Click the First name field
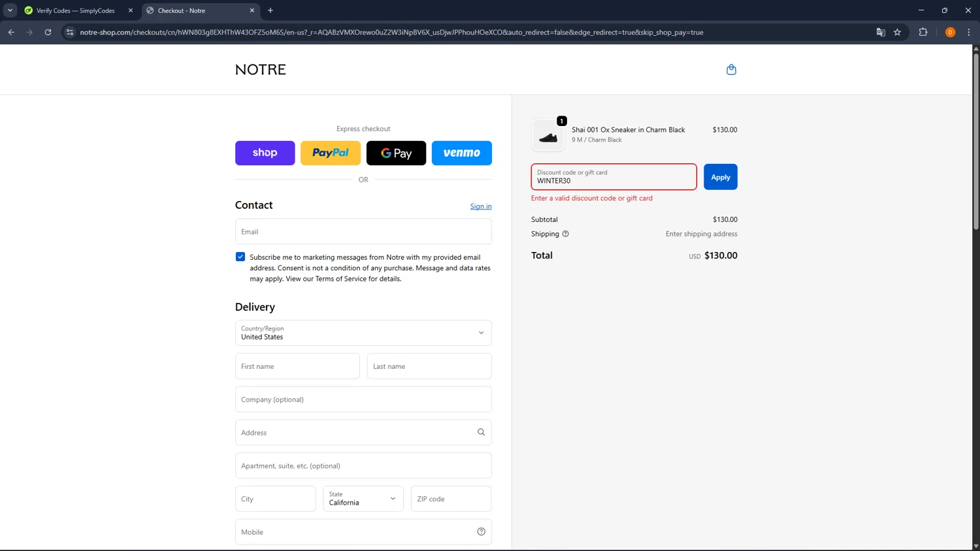Screen dimensions: 980x551 (297, 366)
